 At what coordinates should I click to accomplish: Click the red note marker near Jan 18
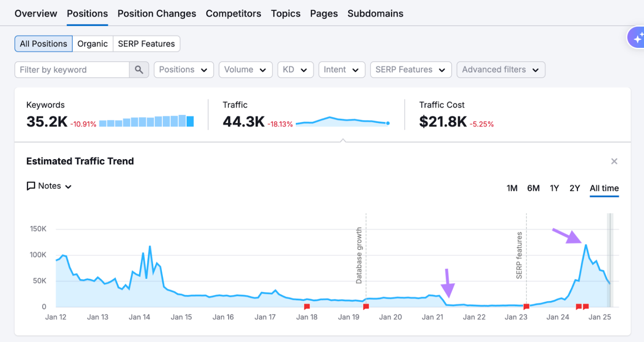click(307, 306)
